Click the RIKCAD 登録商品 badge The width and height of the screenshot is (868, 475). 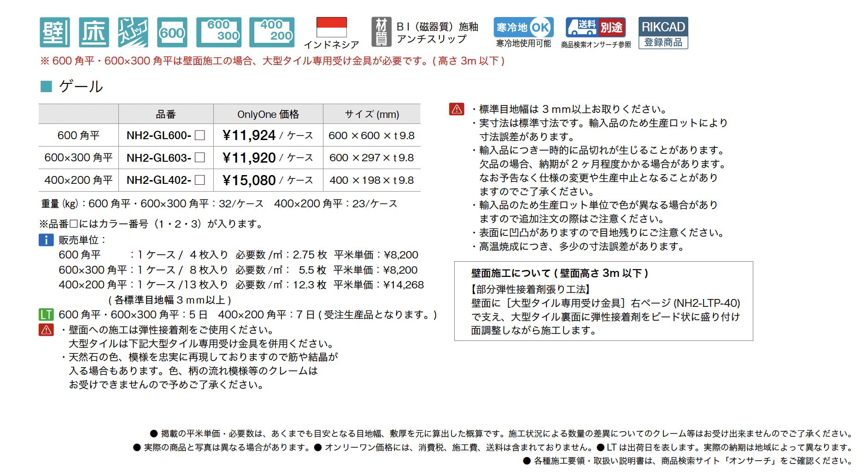tap(663, 33)
